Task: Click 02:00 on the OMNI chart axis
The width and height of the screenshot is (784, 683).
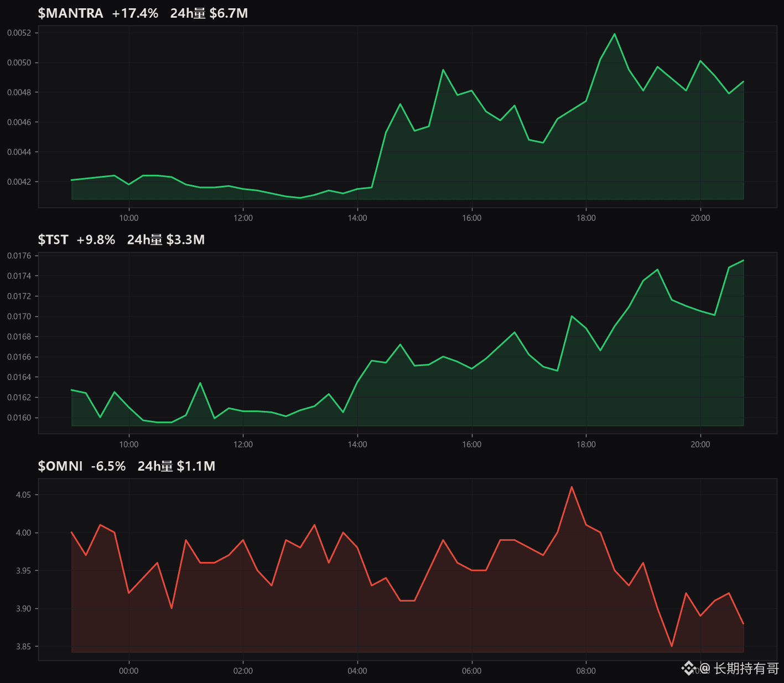Action: [x=243, y=671]
